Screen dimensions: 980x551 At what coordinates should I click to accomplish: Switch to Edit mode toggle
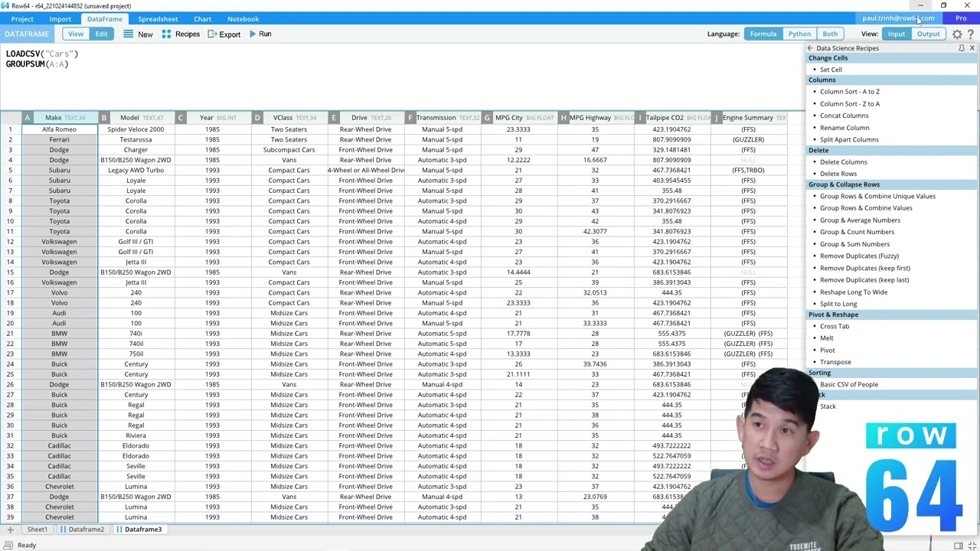(x=101, y=34)
